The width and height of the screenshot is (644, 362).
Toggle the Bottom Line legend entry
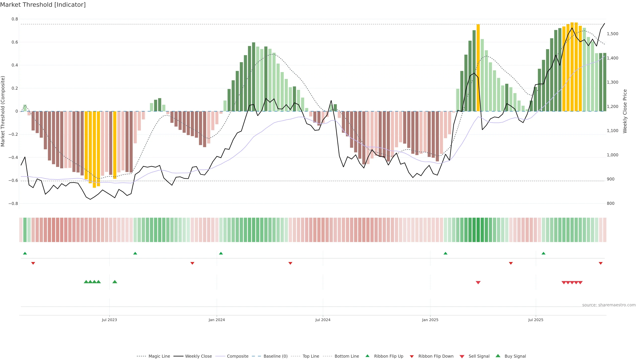pos(346,356)
